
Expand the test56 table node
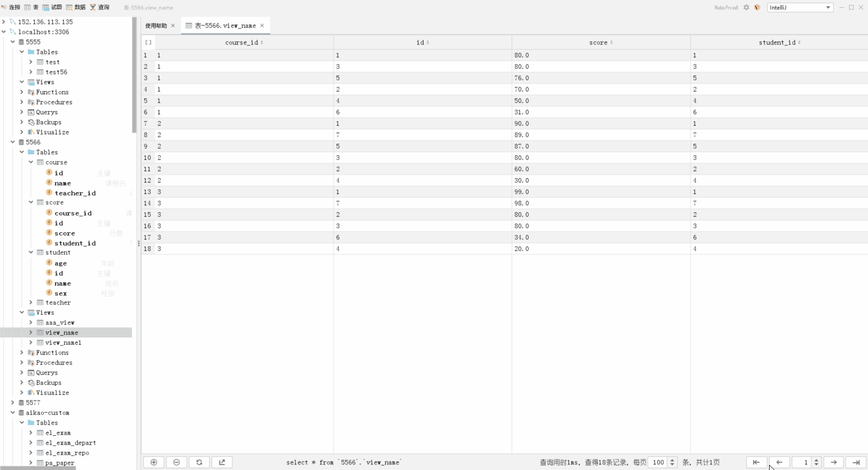coord(31,72)
